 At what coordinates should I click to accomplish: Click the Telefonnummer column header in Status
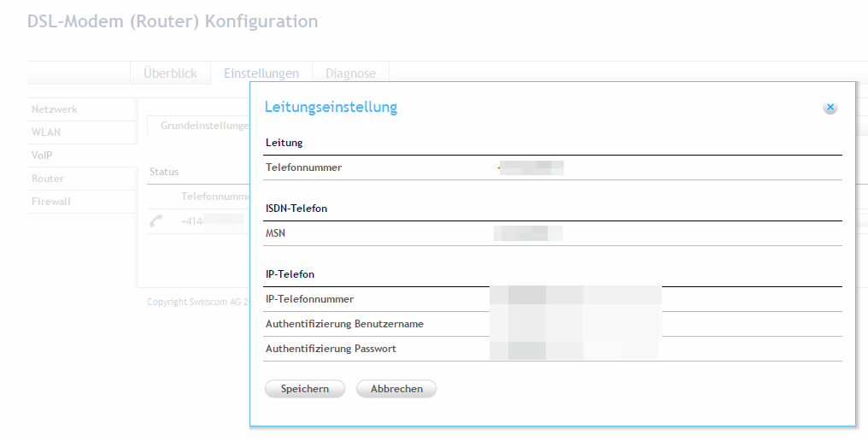click(214, 197)
